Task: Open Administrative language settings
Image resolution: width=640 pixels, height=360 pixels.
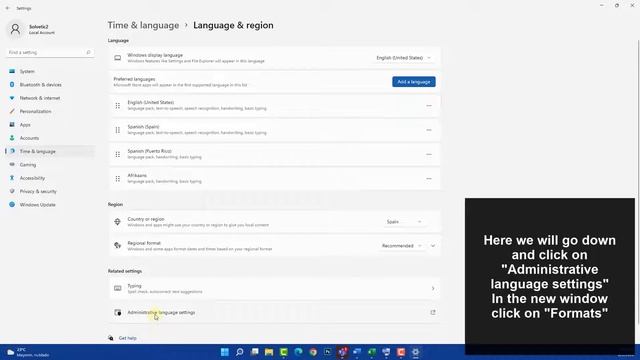Action: [274, 313]
